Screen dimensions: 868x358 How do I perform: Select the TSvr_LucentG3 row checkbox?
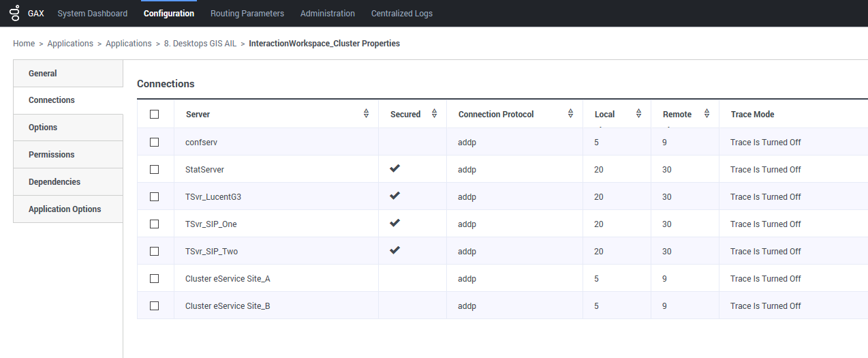click(154, 196)
